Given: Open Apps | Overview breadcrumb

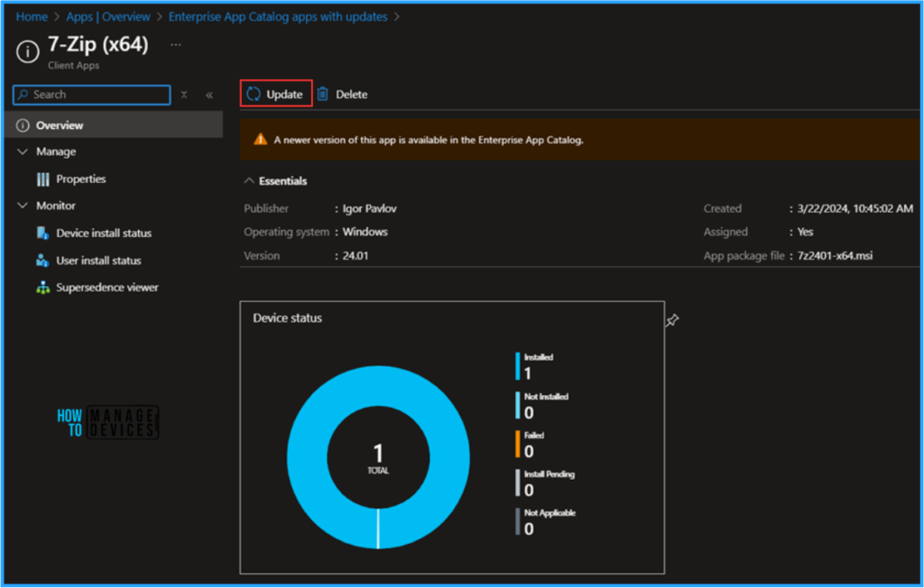Looking at the screenshot, I should (x=108, y=16).
